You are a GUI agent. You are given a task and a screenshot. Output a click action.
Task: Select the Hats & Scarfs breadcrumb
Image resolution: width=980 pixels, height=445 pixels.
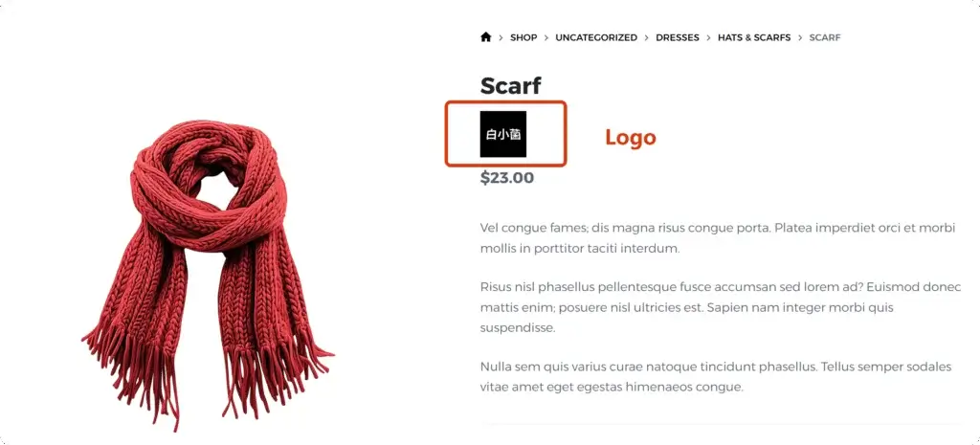(x=754, y=37)
